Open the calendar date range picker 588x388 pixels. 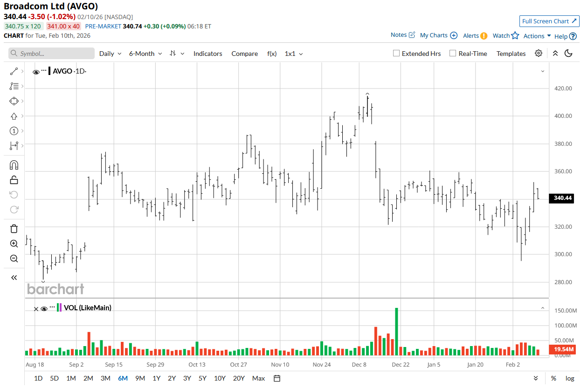(277, 378)
